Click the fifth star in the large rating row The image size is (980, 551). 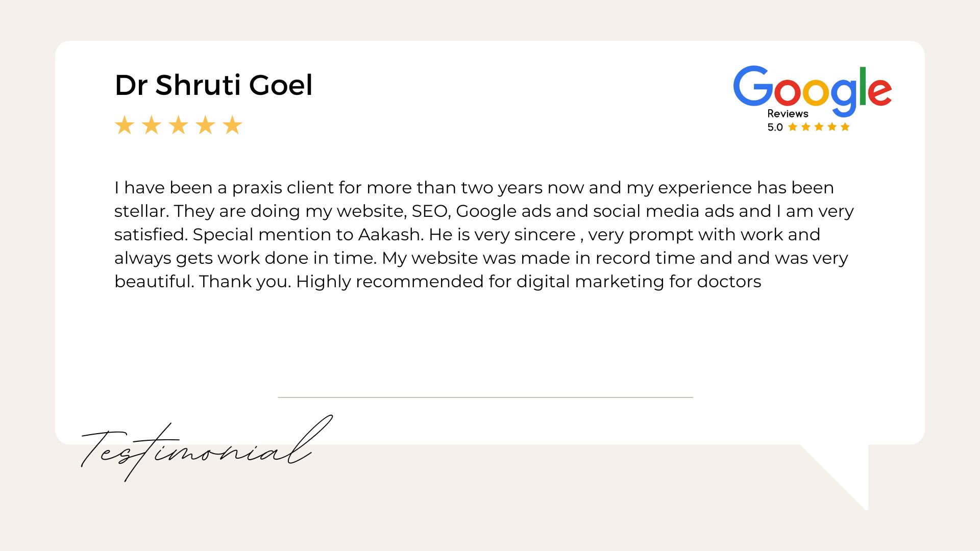click(232, 125)
